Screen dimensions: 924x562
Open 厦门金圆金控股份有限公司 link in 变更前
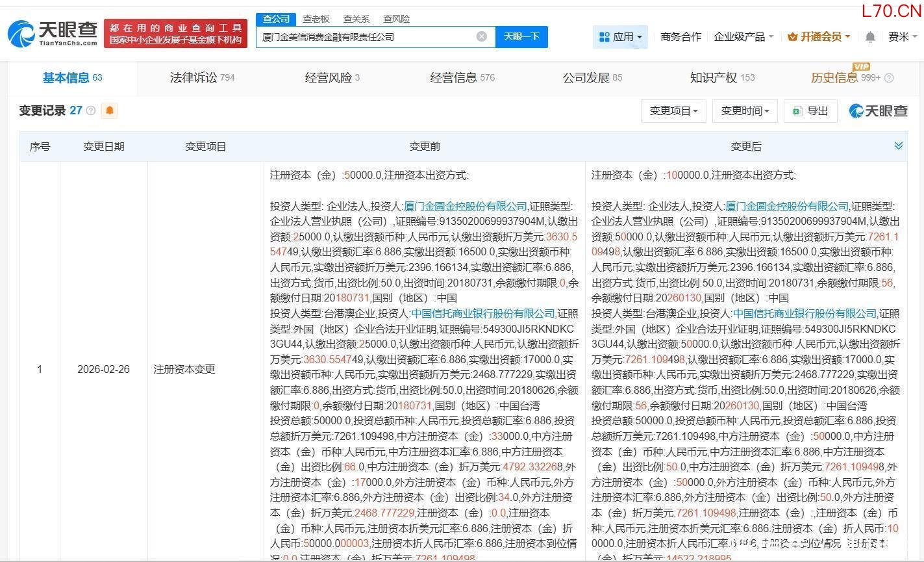465,206
